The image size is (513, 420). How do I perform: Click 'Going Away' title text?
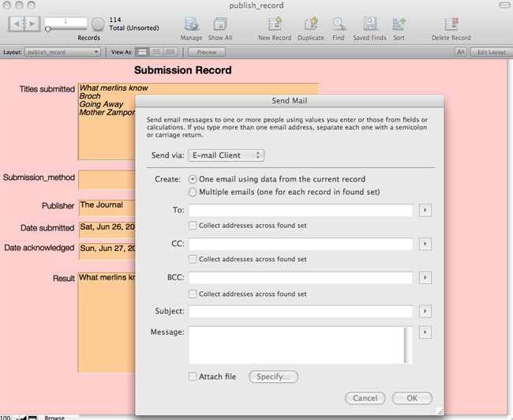tap(102, 104)
